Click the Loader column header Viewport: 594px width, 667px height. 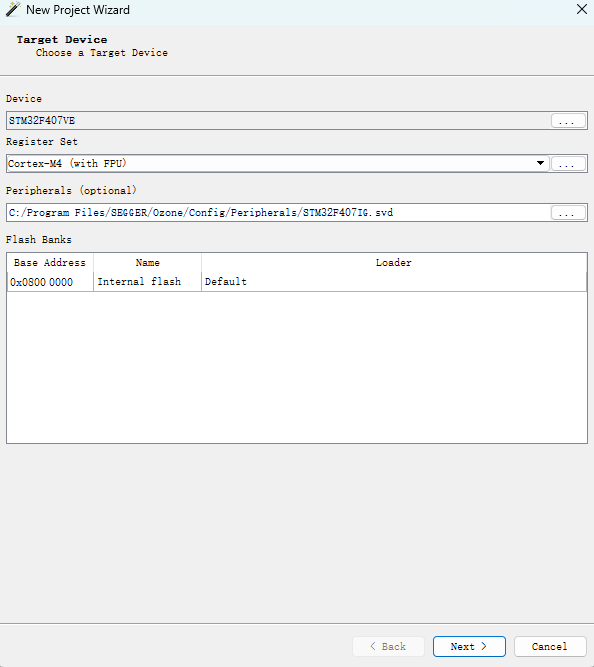tap(394, 263)
